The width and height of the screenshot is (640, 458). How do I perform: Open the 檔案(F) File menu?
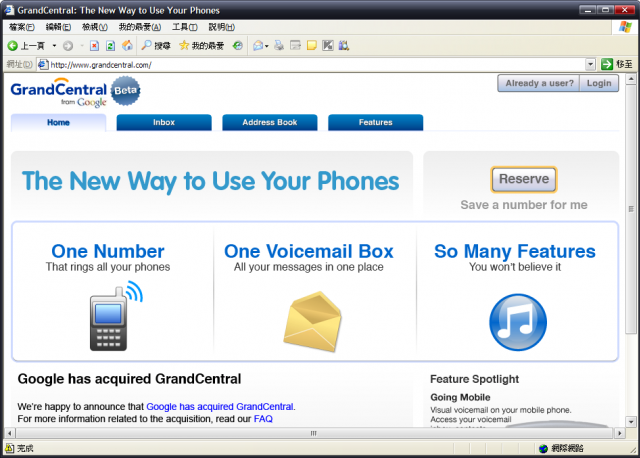(x=22, y=27)
